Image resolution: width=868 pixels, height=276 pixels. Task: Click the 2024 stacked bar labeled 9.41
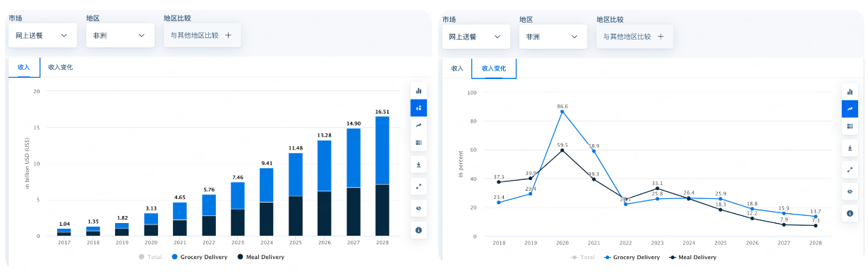[x=267, y=202]
